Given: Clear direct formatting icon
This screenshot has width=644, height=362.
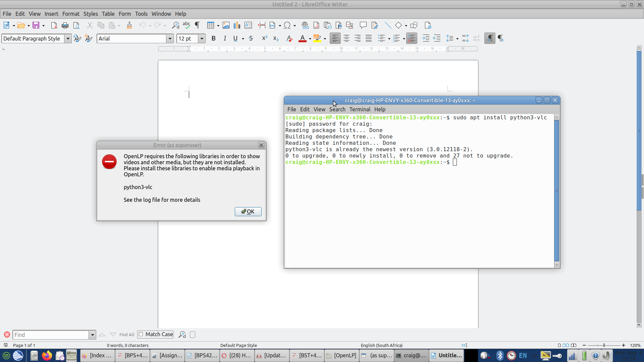Looking at the screenshot, I should click(x=289, y=39).
